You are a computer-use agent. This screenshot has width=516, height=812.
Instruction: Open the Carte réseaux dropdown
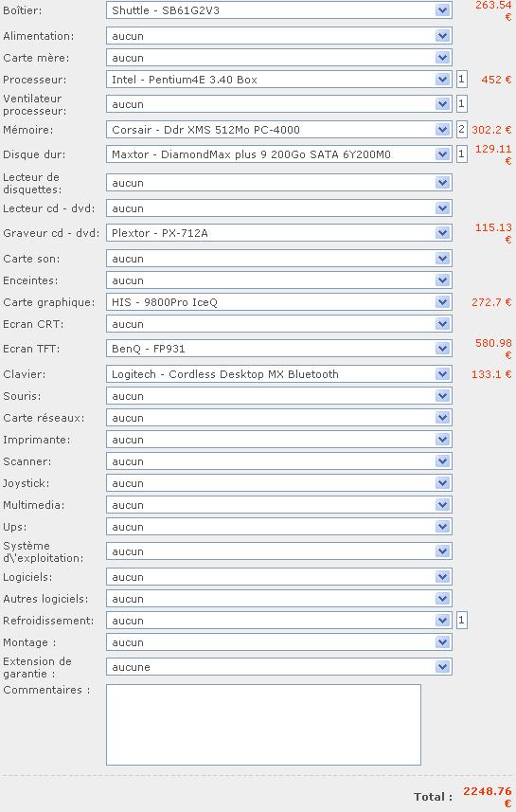[x=279, y=418]
